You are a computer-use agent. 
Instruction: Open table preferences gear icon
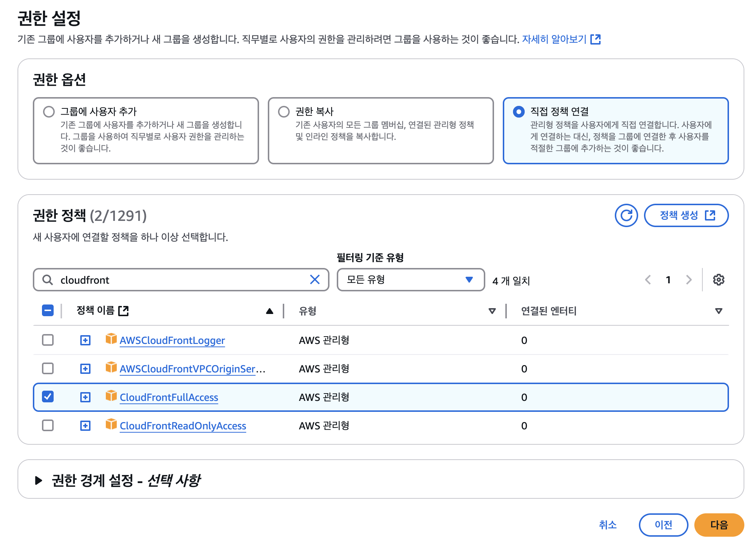(x=718, y=280)
